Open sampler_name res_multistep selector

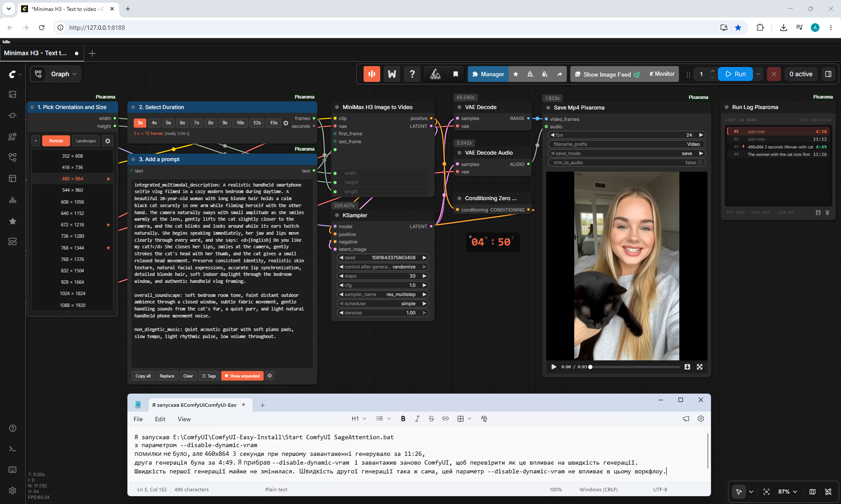383,294
